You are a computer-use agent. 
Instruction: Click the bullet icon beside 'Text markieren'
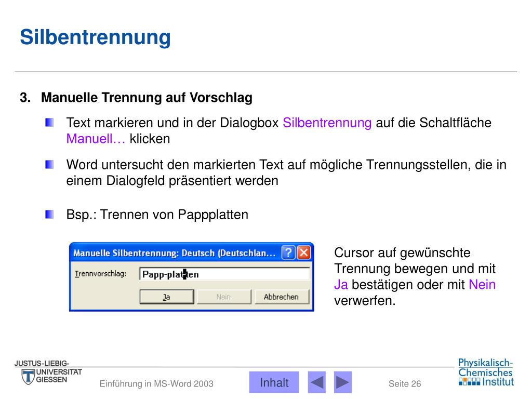click(x=49, y=123)
